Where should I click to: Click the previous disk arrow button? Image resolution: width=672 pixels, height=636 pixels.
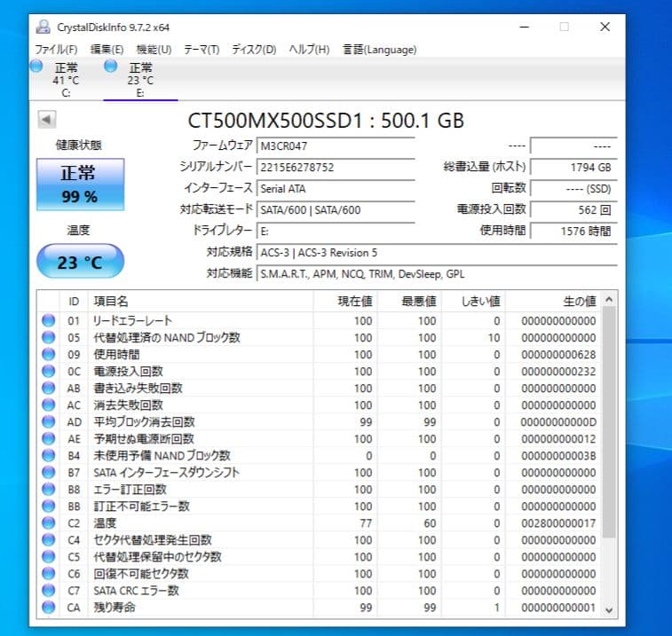[47, 120]
